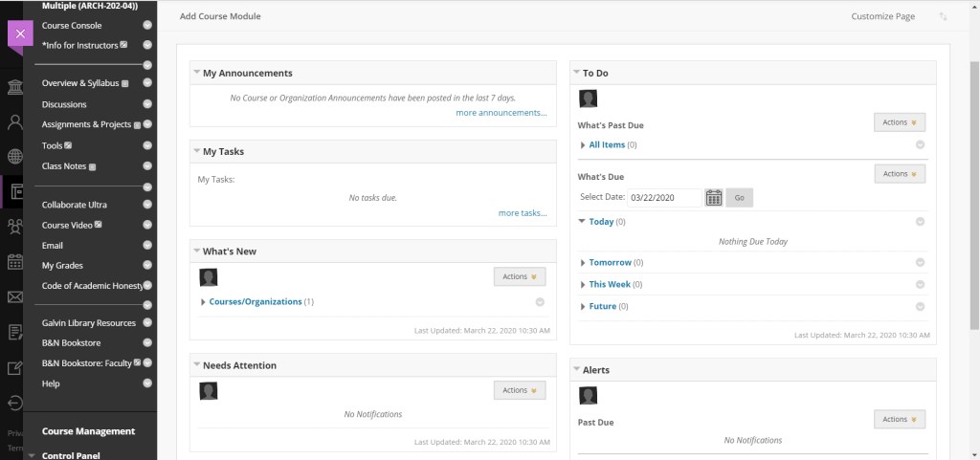
Task: Click Add Course Module button
Action: tap(220, 16)
